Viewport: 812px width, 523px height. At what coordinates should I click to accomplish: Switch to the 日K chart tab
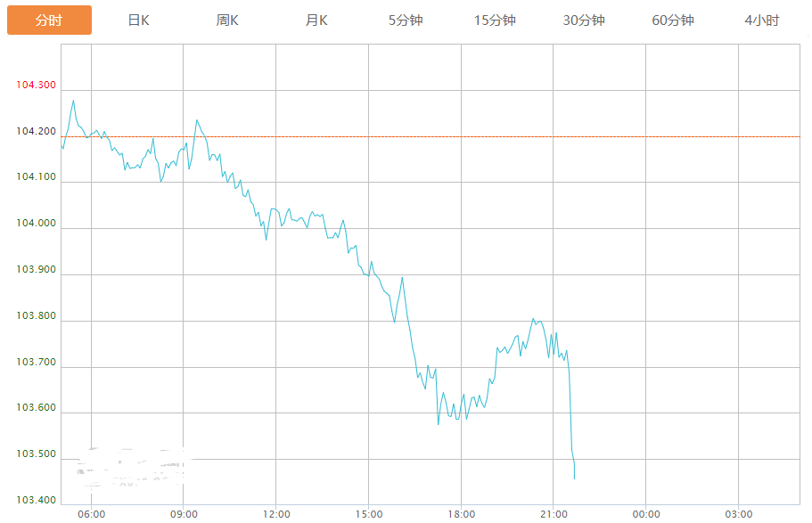click(x=138, y=20)
